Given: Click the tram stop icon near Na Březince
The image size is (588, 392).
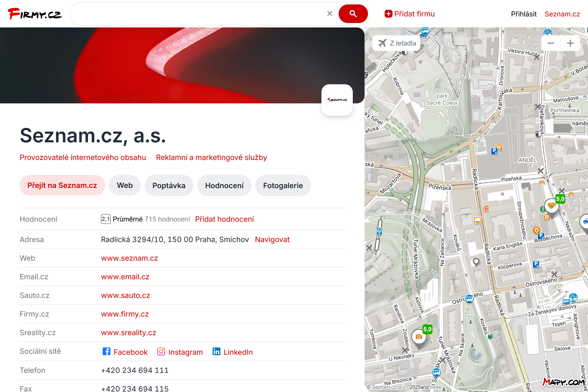Looking at the screenshot, I should [437, 372].
